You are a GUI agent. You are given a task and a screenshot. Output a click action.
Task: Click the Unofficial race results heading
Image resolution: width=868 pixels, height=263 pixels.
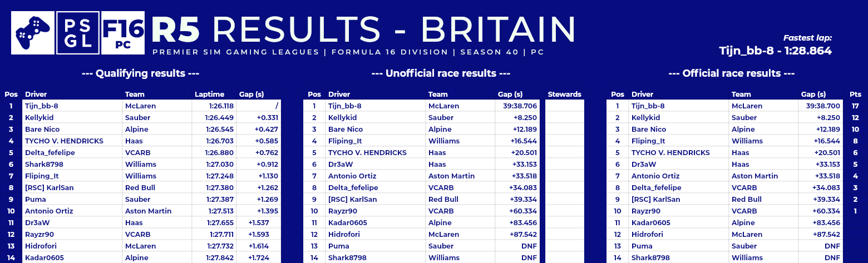coord(441,73)
